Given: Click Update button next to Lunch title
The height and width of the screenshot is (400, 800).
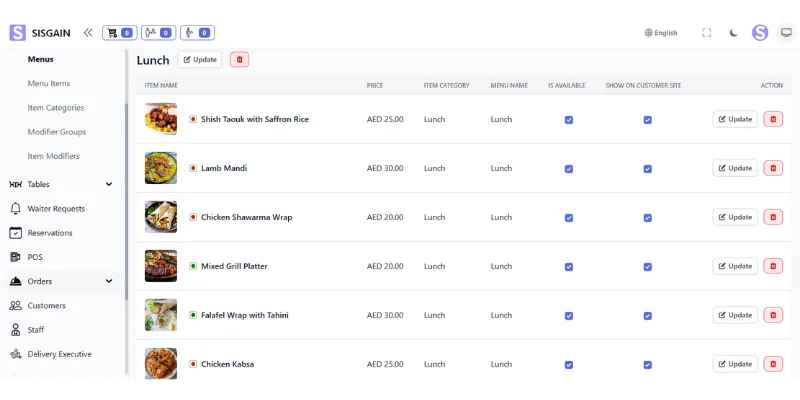Looking at the screenshot, I should click(200, 60).
